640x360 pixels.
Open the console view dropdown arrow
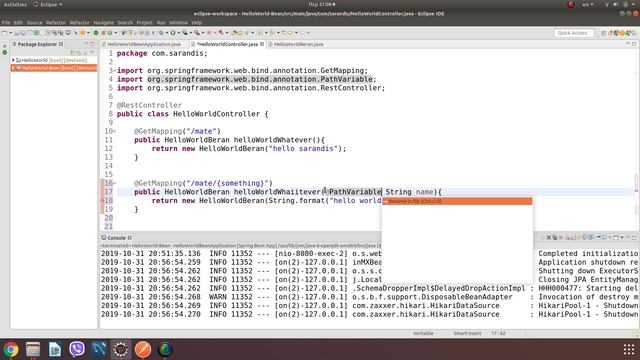pyautogui.click(x=622, y=238)
